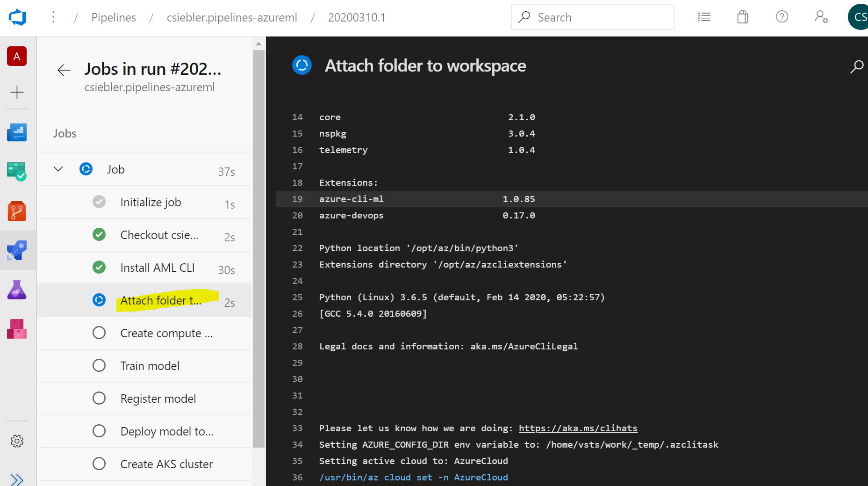Click the plus icon to add new
Viewport: 868px width, 486px height.
click(x=17, y=92)
